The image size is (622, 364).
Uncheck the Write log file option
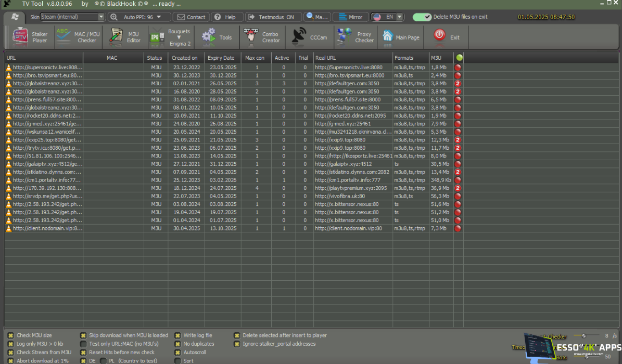point(178,335)
